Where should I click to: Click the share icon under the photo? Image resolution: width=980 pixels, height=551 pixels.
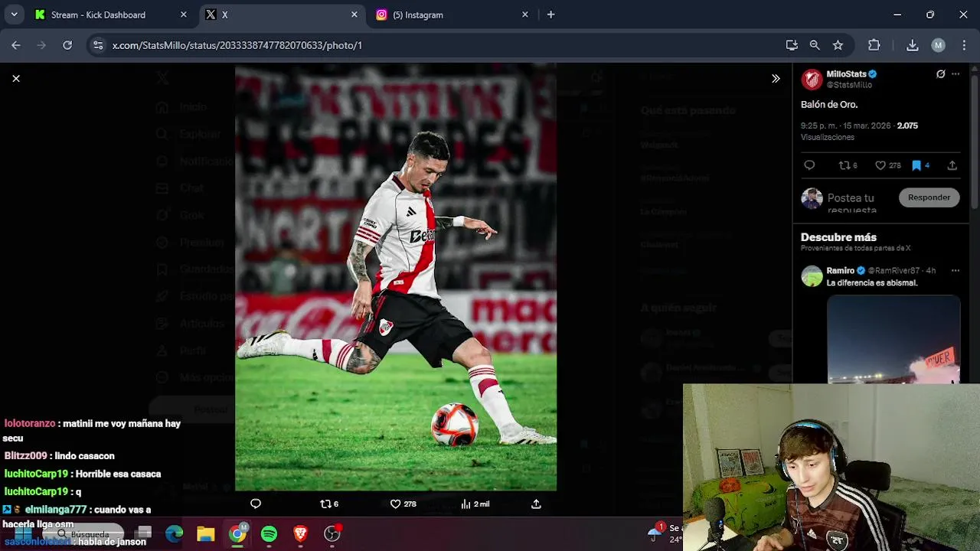pos(536,504)
